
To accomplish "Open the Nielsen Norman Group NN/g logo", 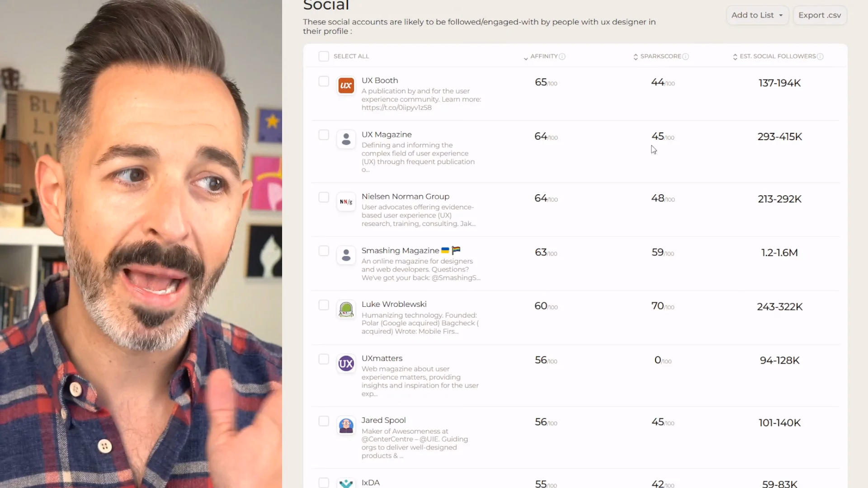I will click(346, 202).
